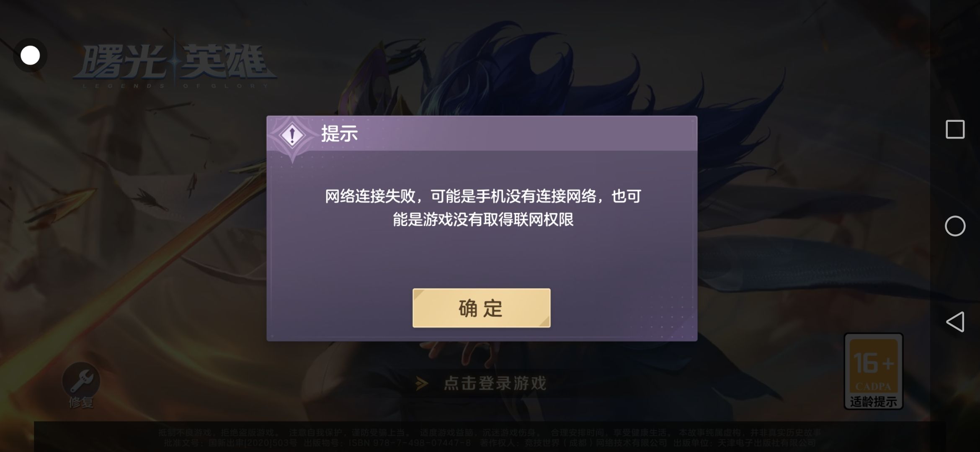Click the 修复 text label
This screenshot has width=980, height=452.
(x=81, y=403)
